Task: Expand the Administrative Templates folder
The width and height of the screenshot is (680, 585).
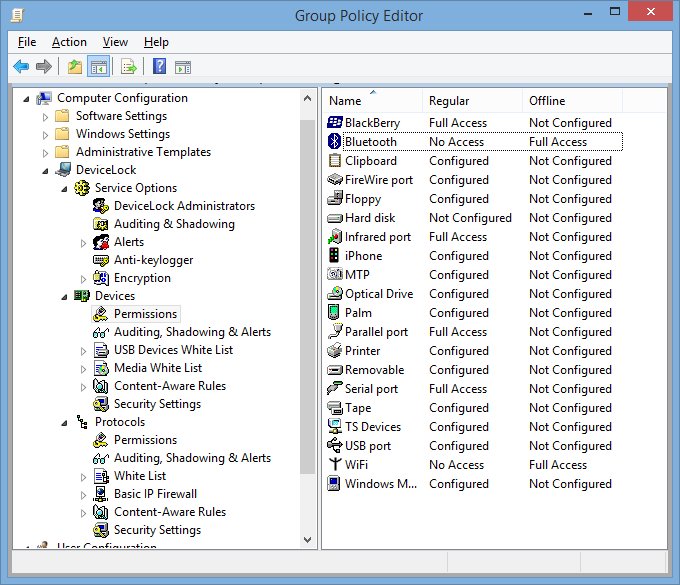Action: click(x=45, y=153)
